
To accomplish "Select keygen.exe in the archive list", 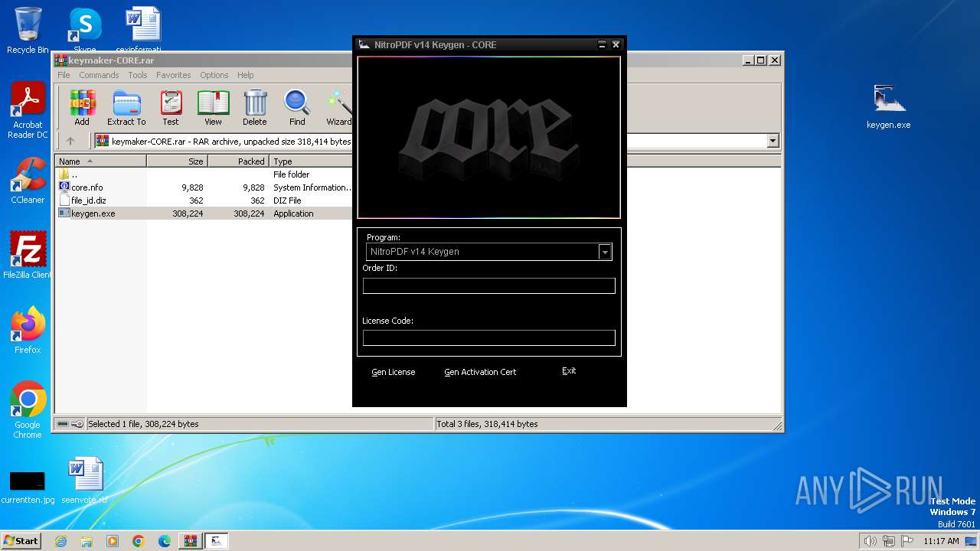I will click(93, 214).
